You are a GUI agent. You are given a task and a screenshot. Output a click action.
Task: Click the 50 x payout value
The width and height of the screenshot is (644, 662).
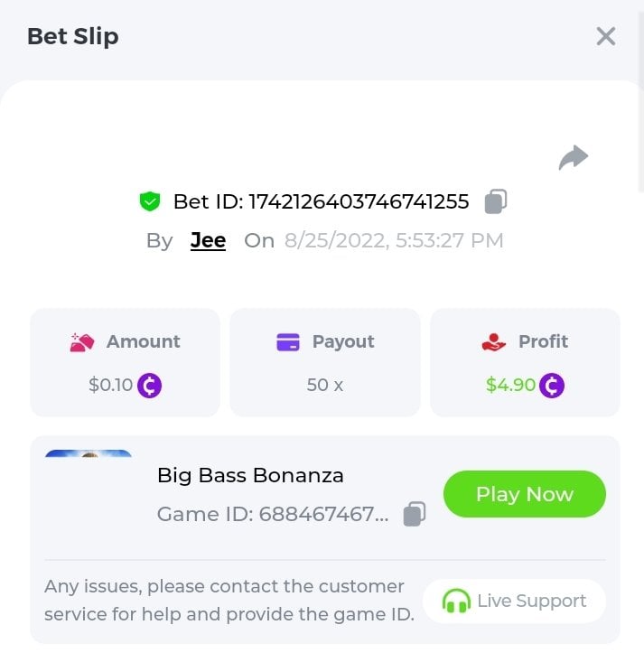click(325, 385)
